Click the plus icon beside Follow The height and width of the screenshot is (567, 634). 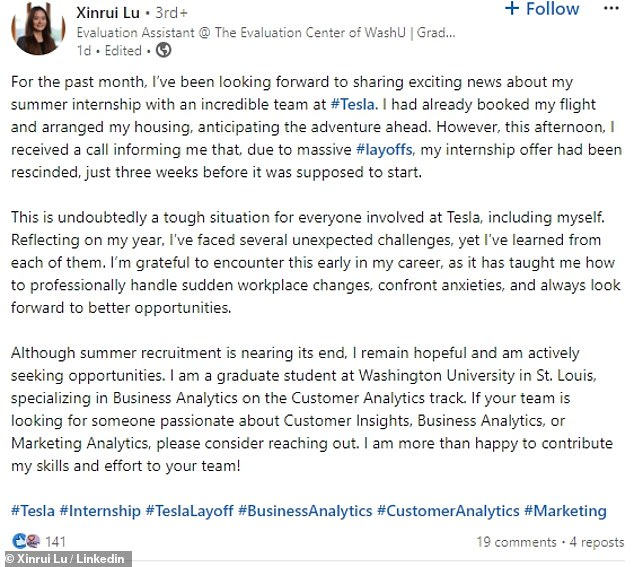pyautogui.click(x=512, y=8)
